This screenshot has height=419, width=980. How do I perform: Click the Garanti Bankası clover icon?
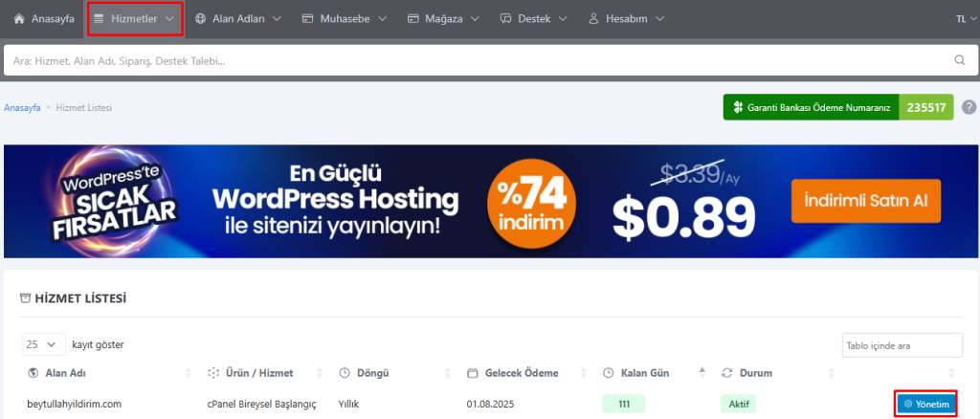(738, 107)
